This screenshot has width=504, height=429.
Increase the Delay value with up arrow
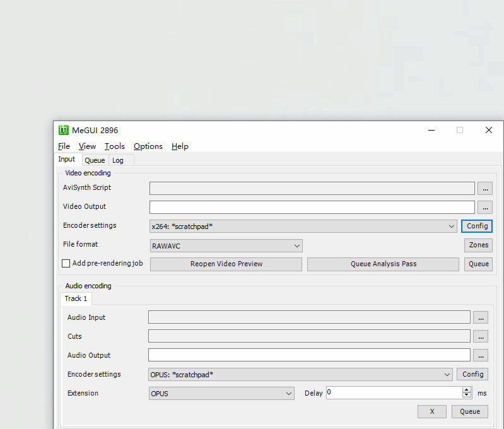coord(467,390)
